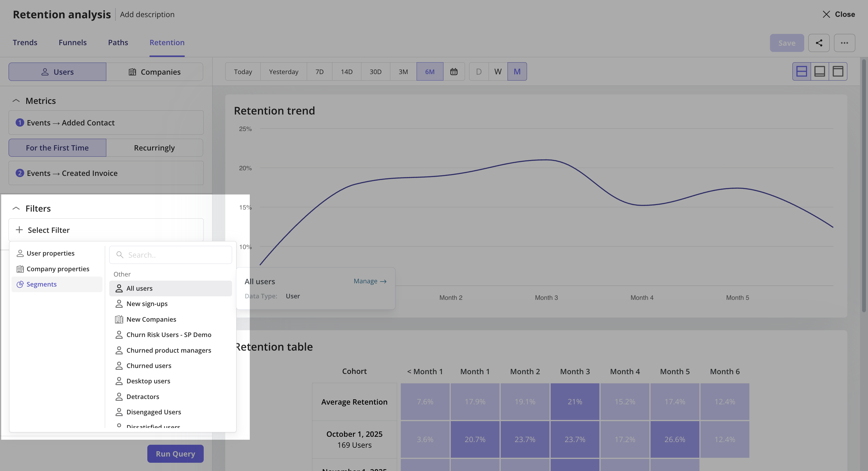Select Companies analysis mode

click(155, 72)
